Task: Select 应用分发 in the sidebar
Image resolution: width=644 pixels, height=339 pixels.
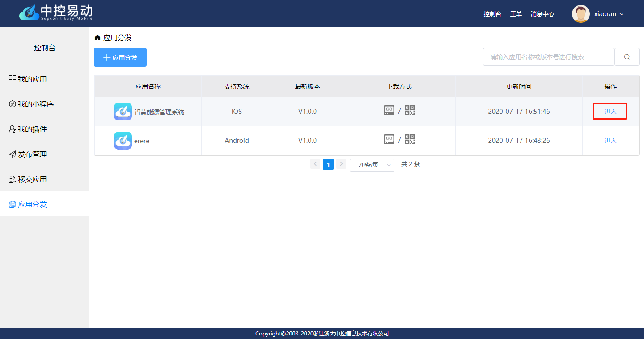Action: [45, 204]
